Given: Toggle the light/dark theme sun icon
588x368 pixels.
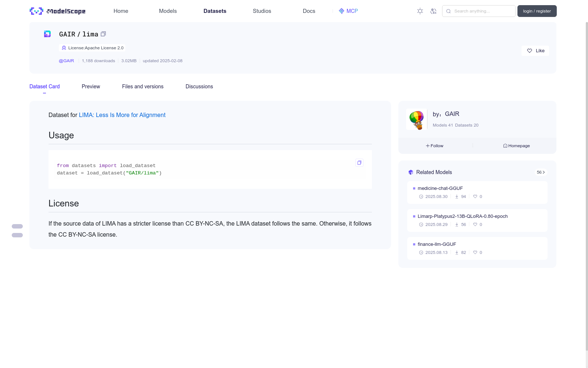Looking at the screenshot, I should [420, 11].
